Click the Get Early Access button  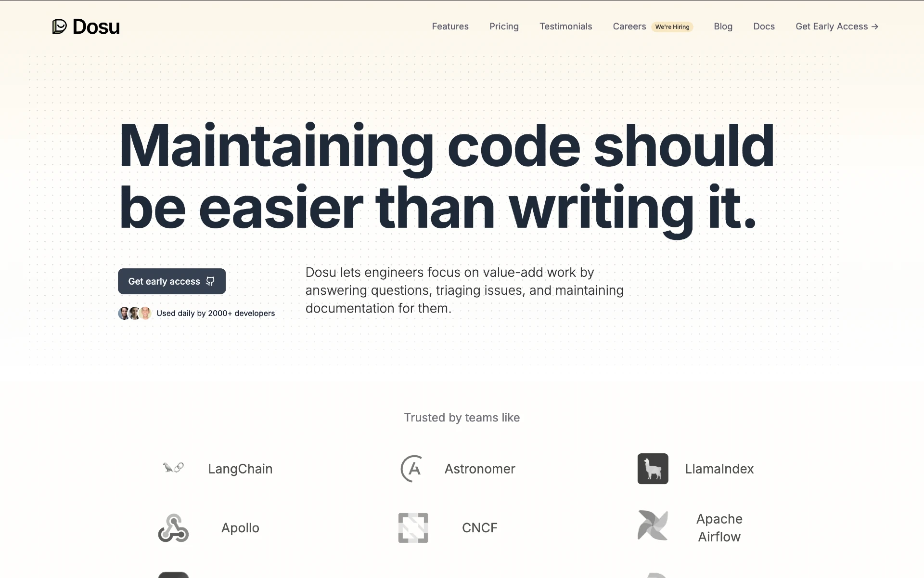point(837,26)
